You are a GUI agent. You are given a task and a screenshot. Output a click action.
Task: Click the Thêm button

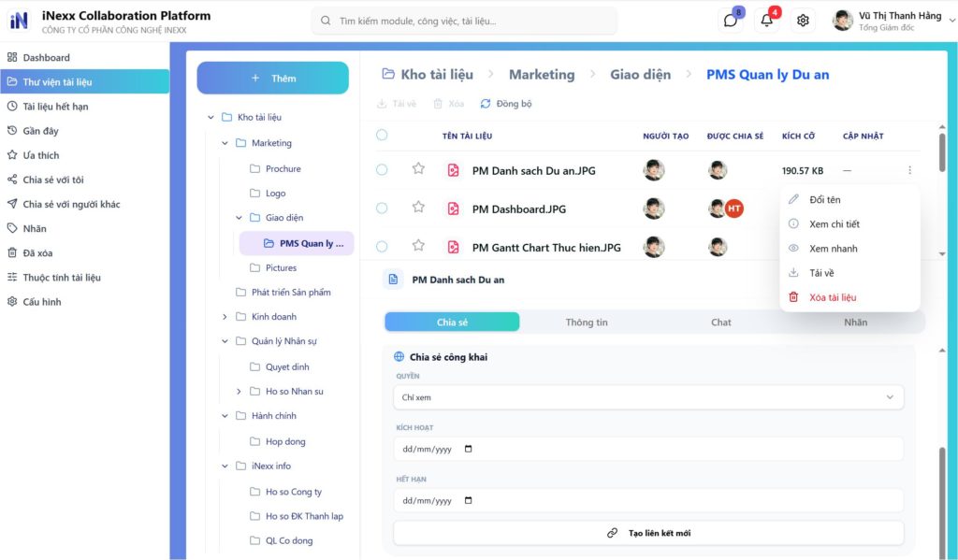(272, 79)
